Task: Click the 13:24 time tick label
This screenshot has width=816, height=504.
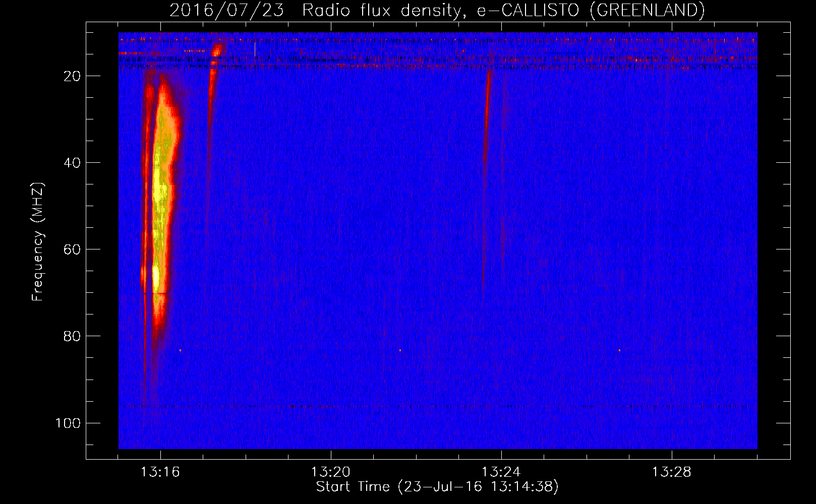Action: point(501,472)
